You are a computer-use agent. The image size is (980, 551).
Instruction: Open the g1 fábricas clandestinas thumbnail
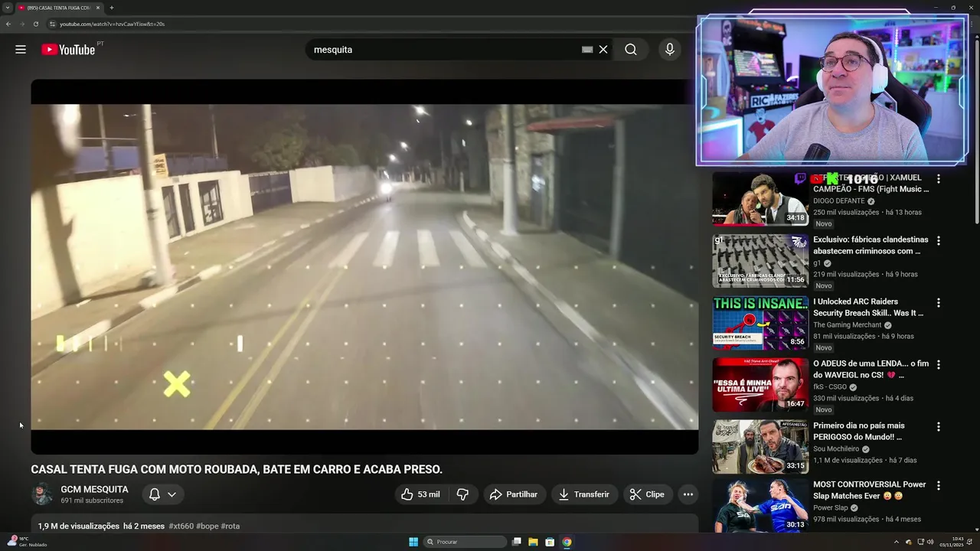point(760,261)
